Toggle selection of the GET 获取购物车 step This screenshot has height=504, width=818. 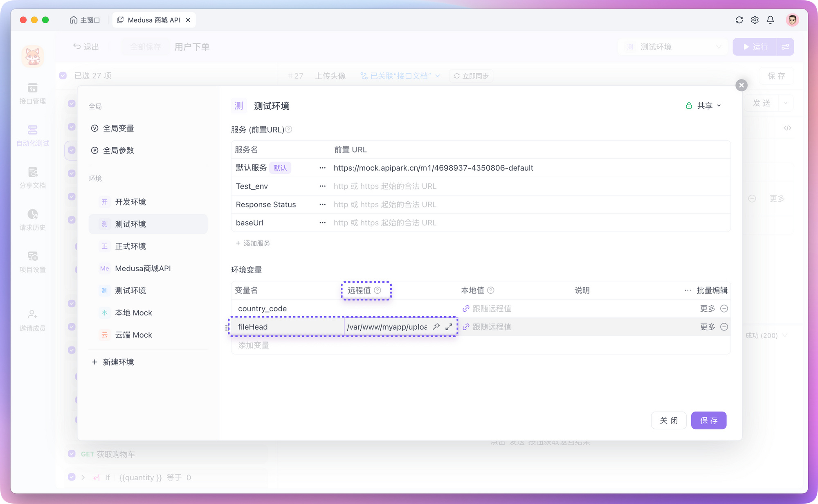click(72, 453)
